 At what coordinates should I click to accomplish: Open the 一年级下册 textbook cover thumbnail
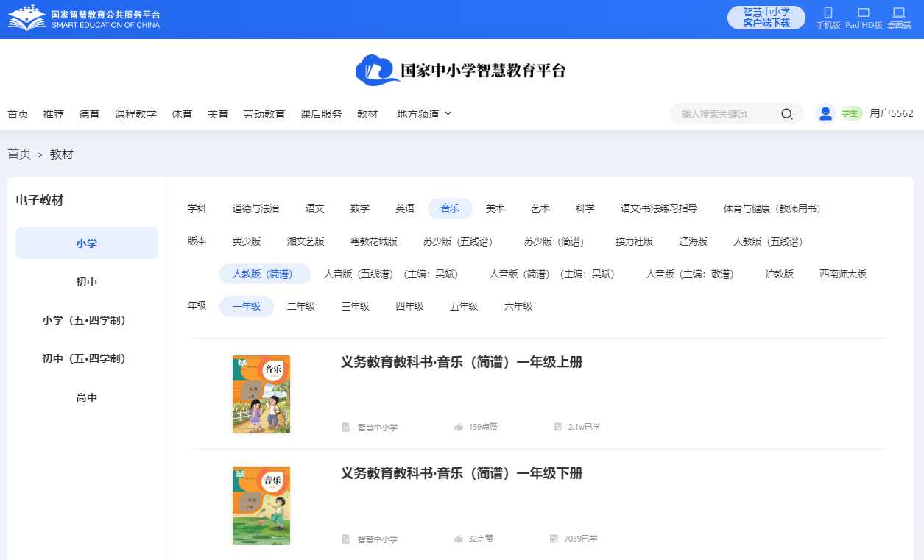pos(261,505)
